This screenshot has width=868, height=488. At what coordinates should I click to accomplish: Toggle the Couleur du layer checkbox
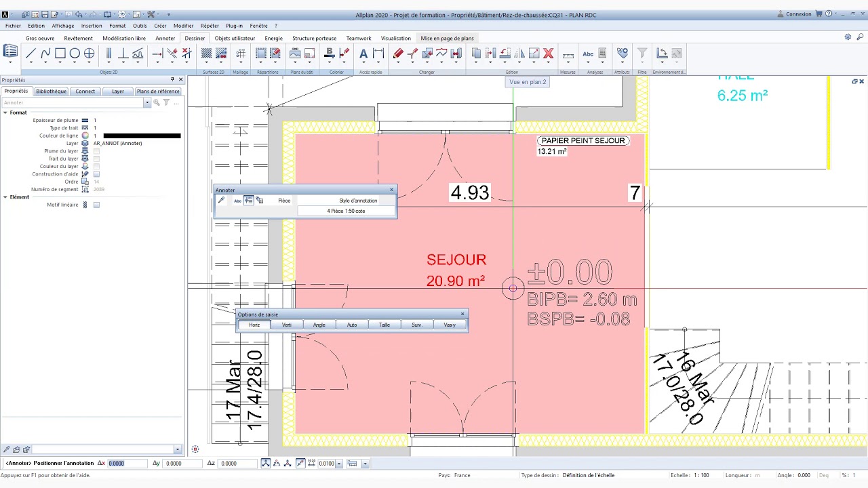pyautogui.click(x=96, y=166)
